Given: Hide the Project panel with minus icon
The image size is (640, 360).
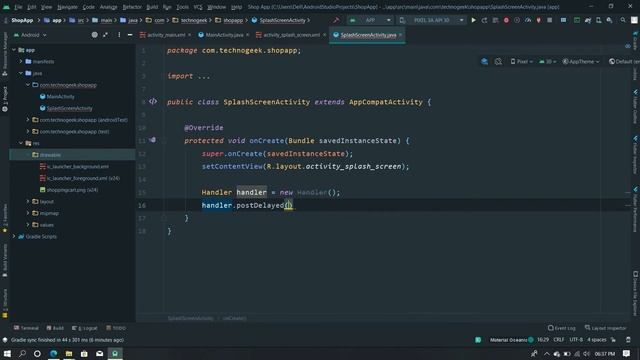Looking at the screenshot, I should point(130,35).
